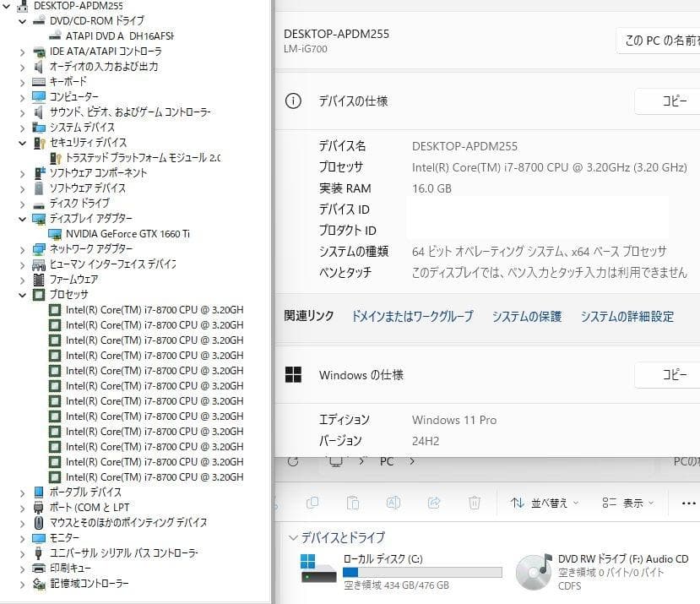Click the Delete trash icon in Explorer toolbar
This screenshot has width=700, height=604.
click(x=475, y=503)
